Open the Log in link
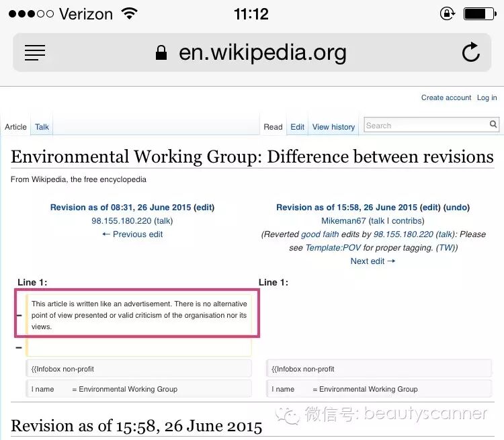The image size is (504, 440). [487, 97]
